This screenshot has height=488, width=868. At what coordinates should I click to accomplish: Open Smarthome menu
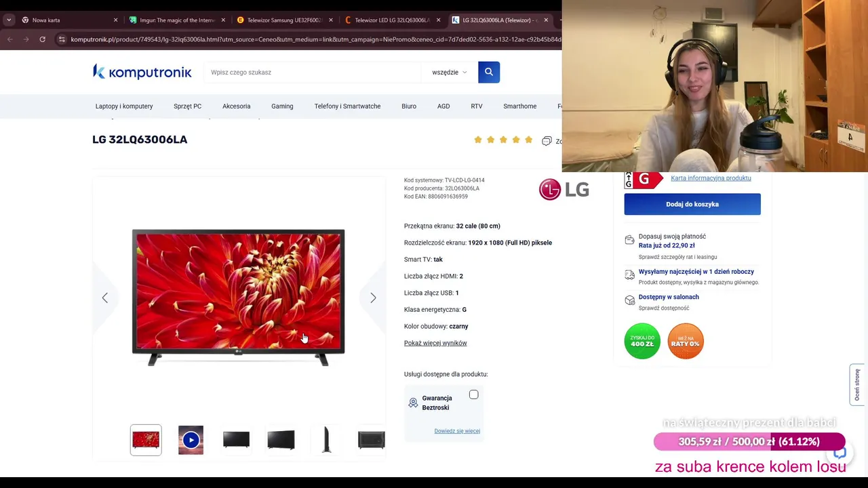(520, 106)
